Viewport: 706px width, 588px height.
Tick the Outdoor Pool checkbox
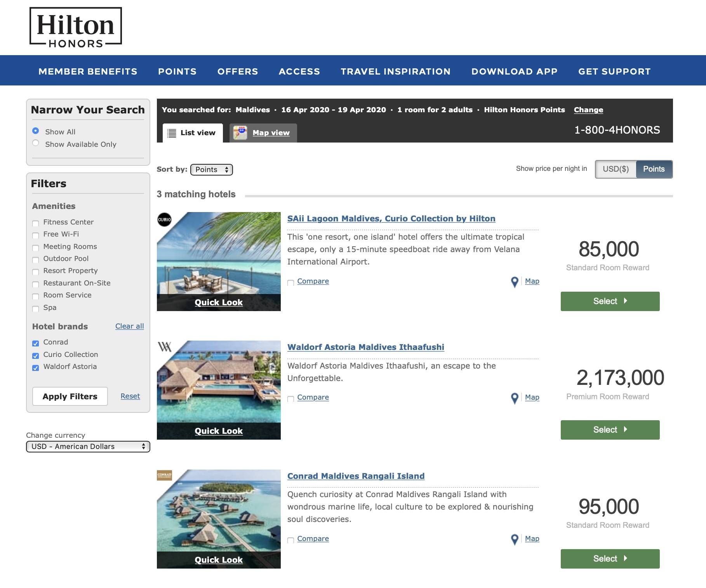pyautogui.click(x=36, y=260)
